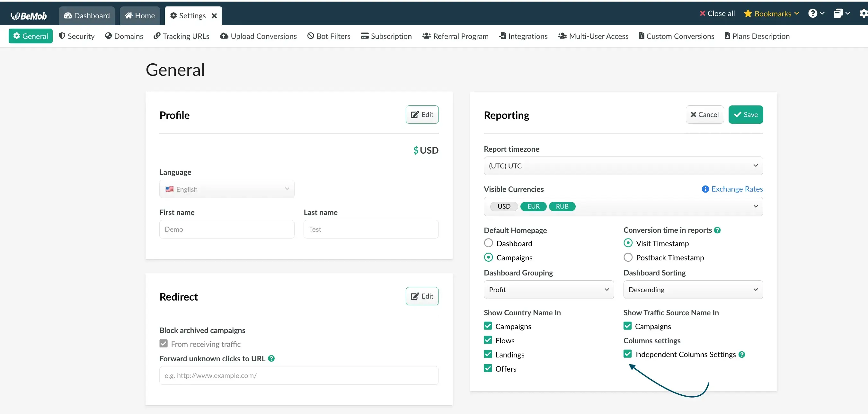Expand the Dashboard Sorting dropdown
The height and width of the screenshot is (414, 868).
pos(693,289)
